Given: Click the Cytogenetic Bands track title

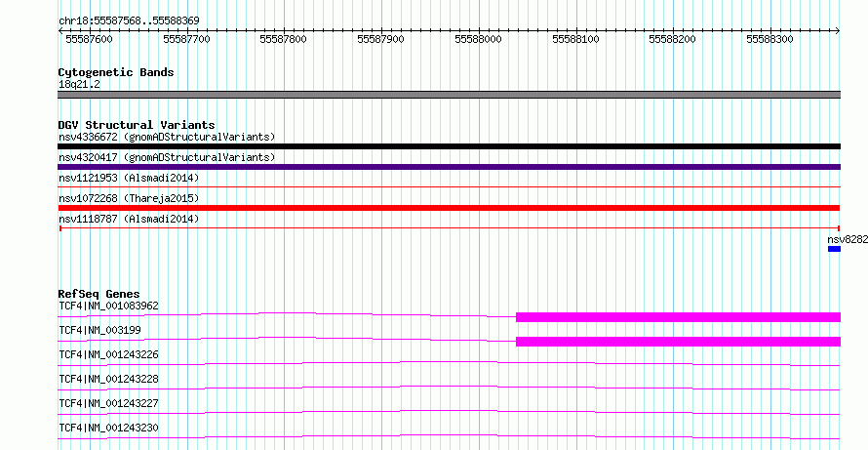Looking at the screenshot, I should point(116,72).
